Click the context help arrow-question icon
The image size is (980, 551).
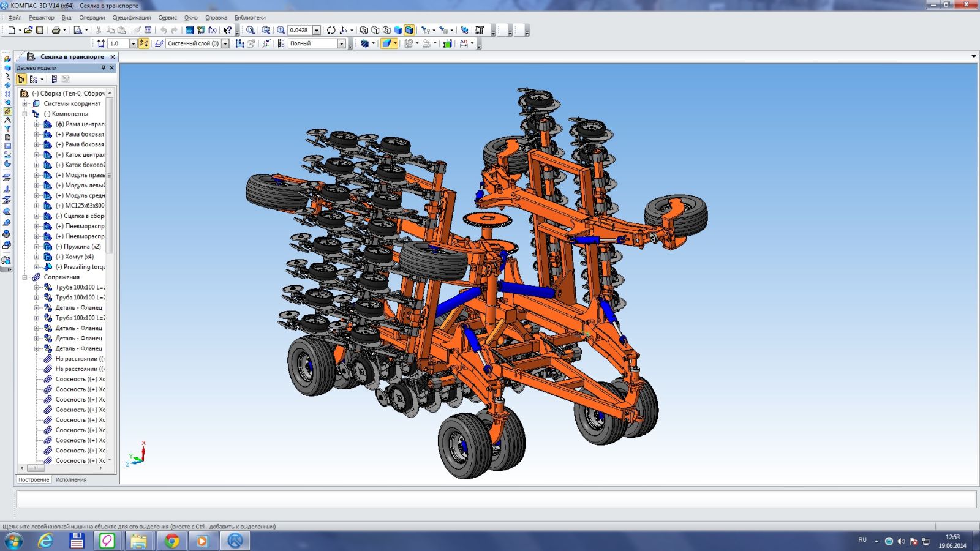point(227,30)
